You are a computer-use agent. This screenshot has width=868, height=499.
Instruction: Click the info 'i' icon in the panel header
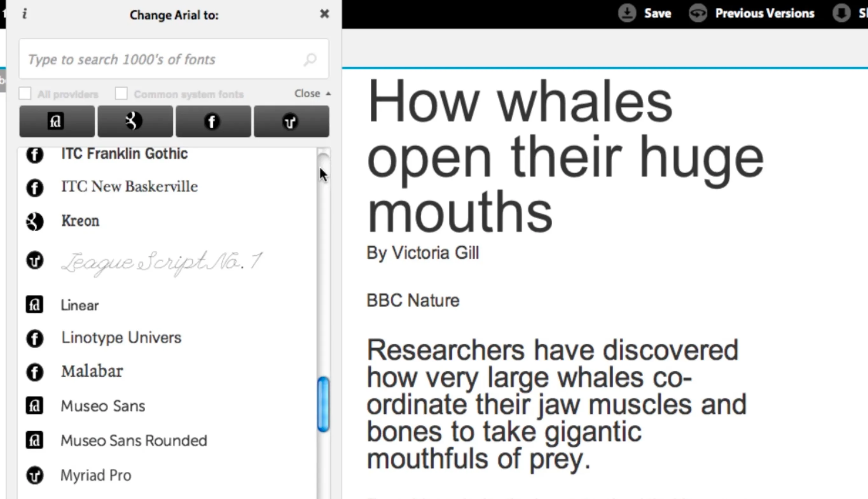24,14
